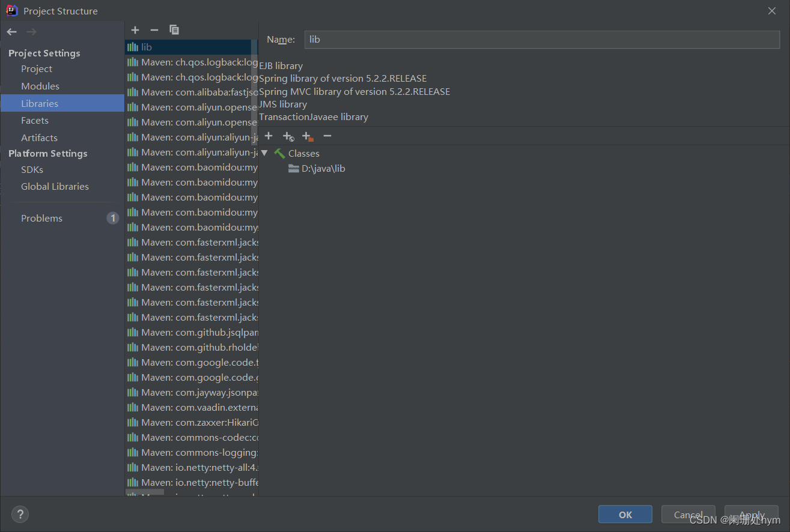
Task: Click library icon beside netty-all row
Action: point(133,468)
